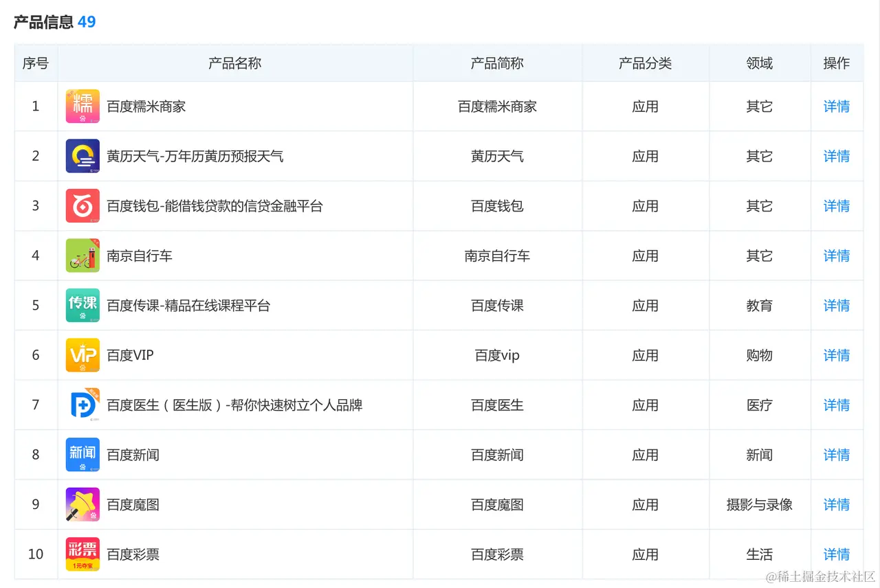
Task: Open 详情 for 百度糯米商家 row
Action: (837, 106)
